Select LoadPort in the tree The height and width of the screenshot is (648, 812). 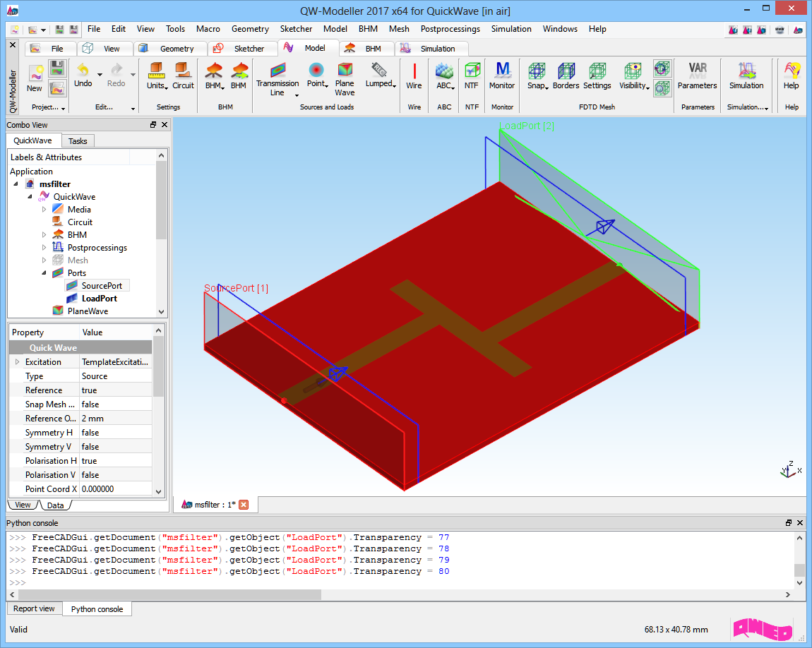click(x=92, y=299)
